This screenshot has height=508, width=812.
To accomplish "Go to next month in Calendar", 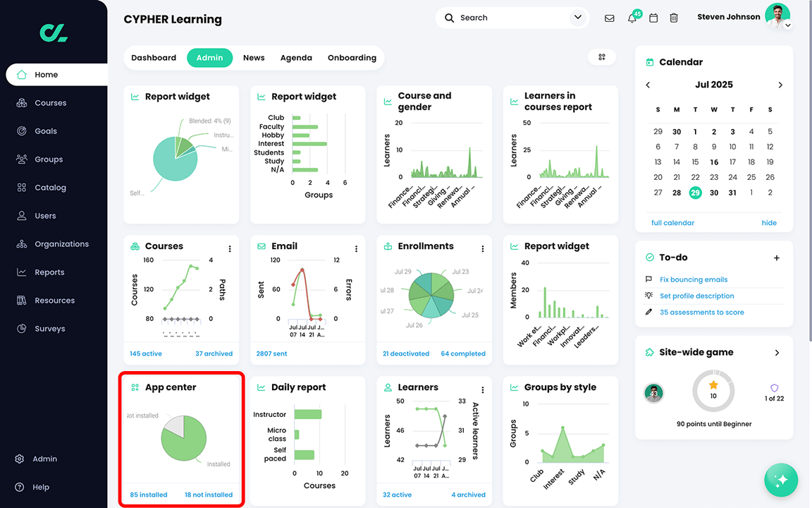I will pos(780,85).
